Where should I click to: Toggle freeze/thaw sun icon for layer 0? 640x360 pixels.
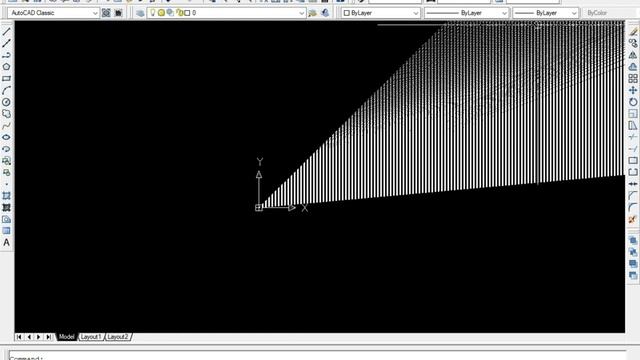tap(161, 13)
